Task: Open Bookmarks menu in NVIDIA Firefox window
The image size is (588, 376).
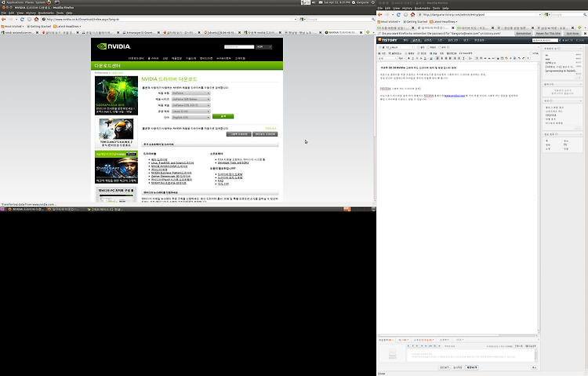Action: (46, 13)
